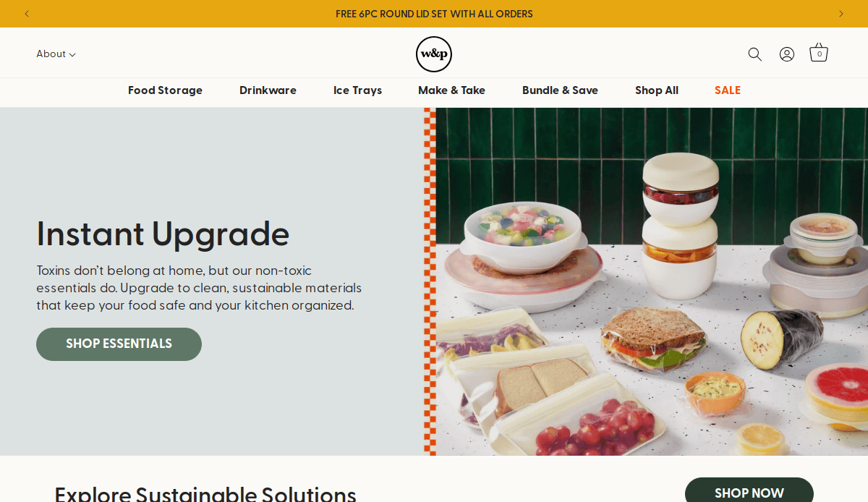
Task: Show next announcement with right arrow
Action: pos(841,14)
